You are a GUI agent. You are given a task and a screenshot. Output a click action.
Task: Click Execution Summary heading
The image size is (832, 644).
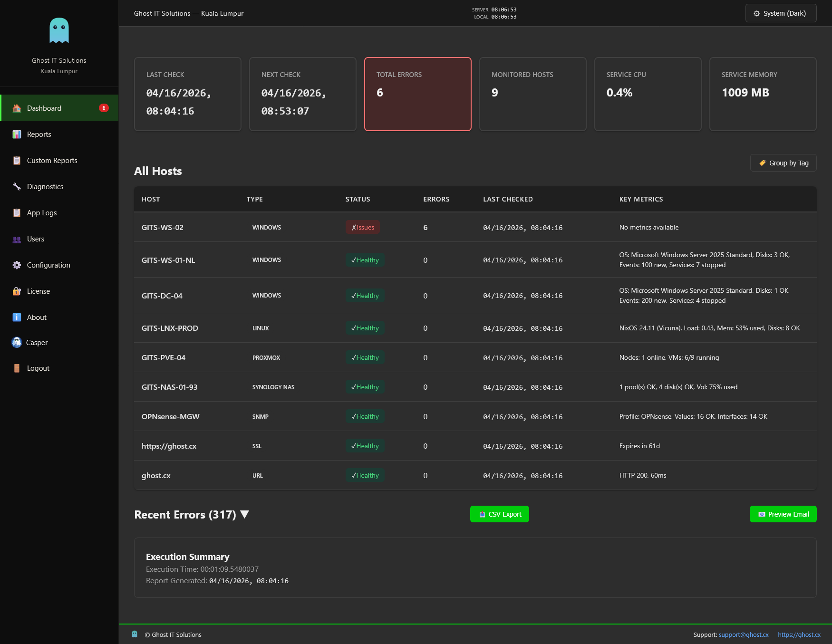(188, 557)
